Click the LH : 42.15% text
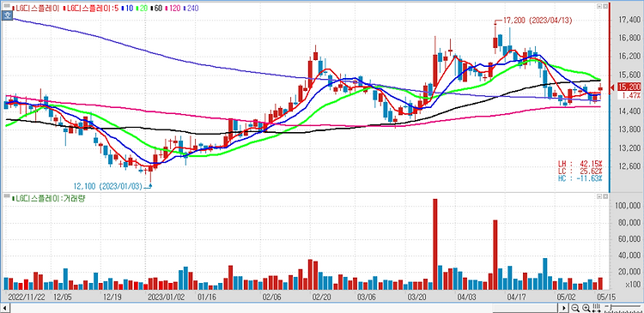Image resolution: width=644 pixels, height=313 pixels. click(x=580, y=163)
